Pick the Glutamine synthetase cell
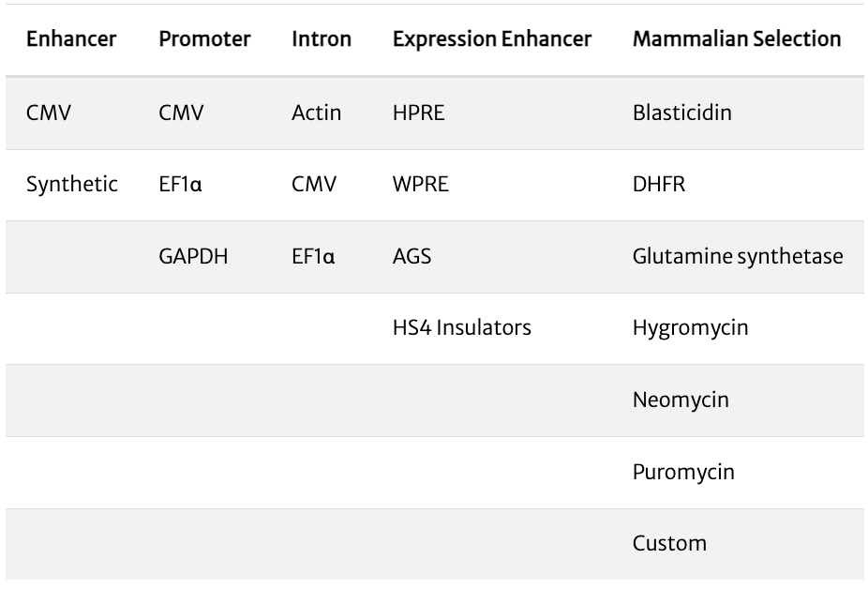Screen dimensions: 868x589 [738, 257]
